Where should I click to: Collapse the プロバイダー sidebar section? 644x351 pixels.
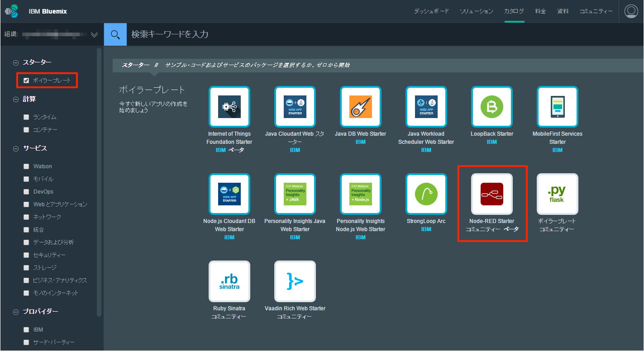[16, 312]
